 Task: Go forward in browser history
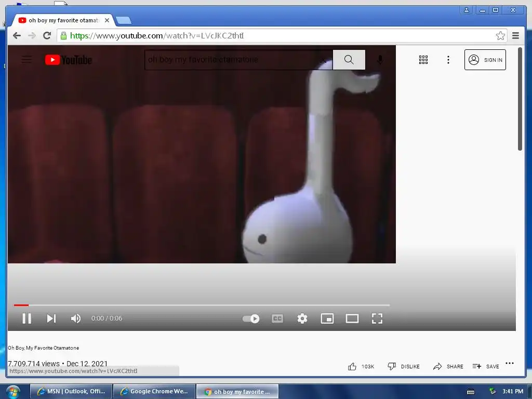pos(32,36)
